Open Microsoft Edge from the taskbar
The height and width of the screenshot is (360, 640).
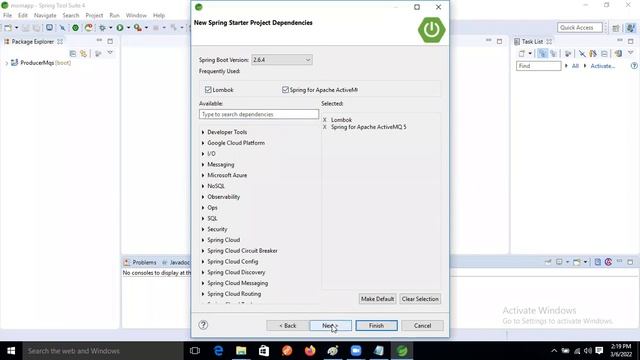point(218,351)
